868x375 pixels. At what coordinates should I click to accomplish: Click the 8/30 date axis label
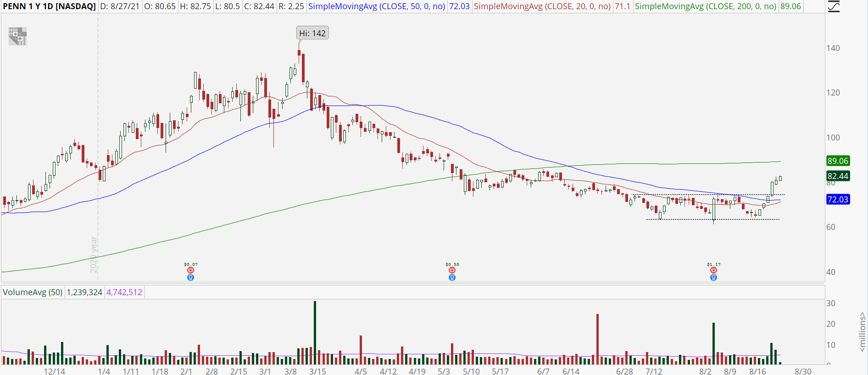pyautogui.click(x=803, y=371)
